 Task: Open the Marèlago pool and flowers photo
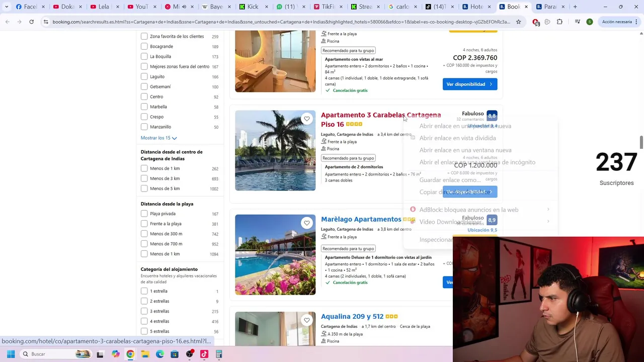point(275,255)
